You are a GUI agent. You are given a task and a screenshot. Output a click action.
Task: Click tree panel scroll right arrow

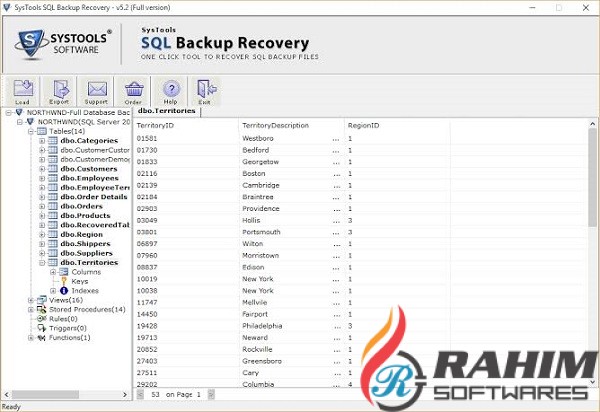click(125, 394)
